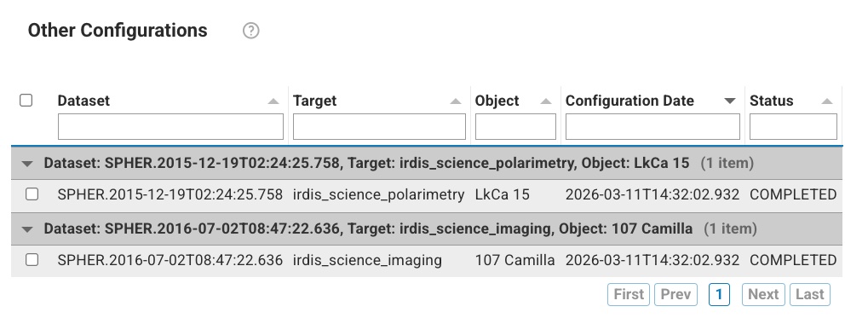Focus the Configuration Date filter input
This screenshot has height=318, width=868.
point(652,126)
